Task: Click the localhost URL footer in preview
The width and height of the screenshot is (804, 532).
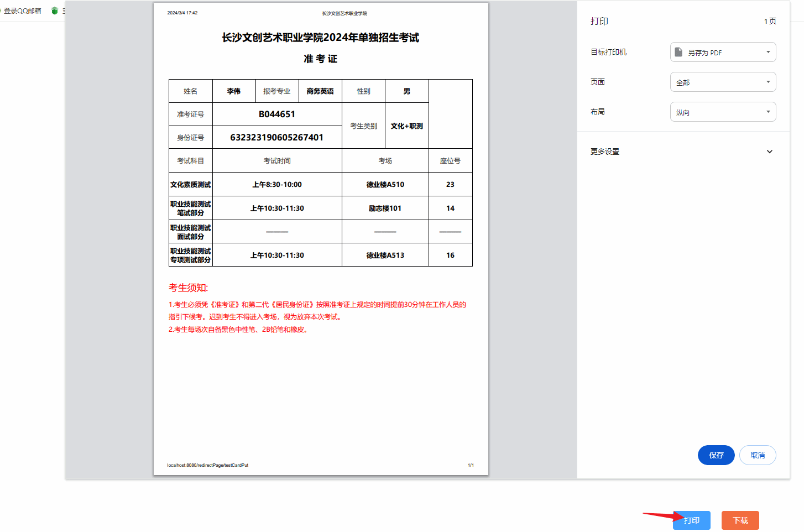Action: click(208, 465)
